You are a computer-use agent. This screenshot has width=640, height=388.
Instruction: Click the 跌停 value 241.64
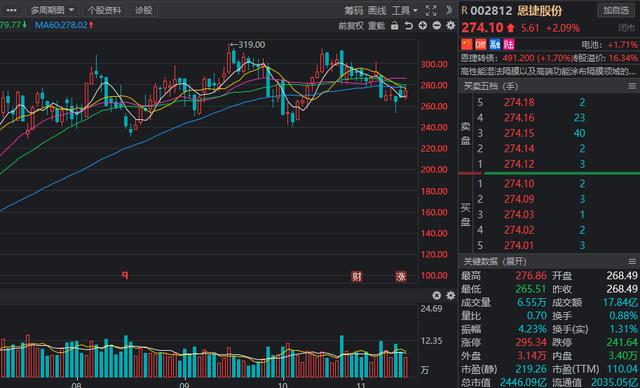pos(622,342)
